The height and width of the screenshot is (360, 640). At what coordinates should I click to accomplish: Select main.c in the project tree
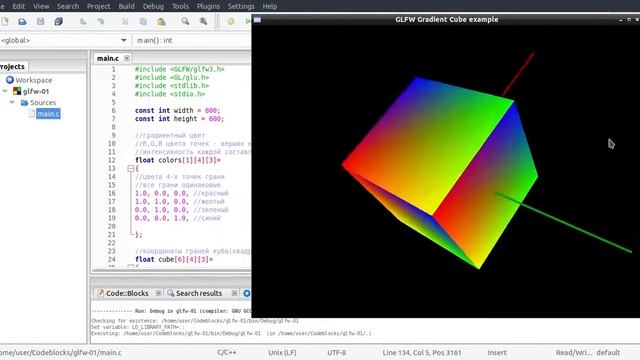point(49,114)
